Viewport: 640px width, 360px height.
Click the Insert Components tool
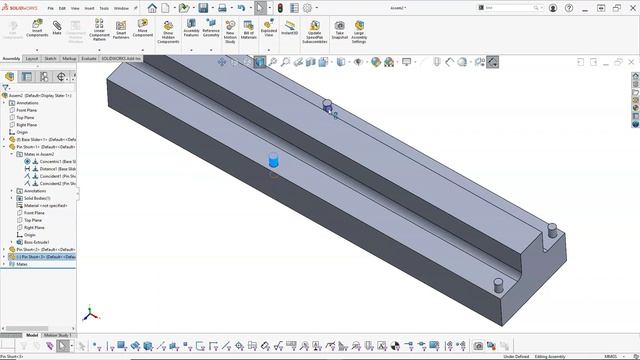(x=37, y=28)
